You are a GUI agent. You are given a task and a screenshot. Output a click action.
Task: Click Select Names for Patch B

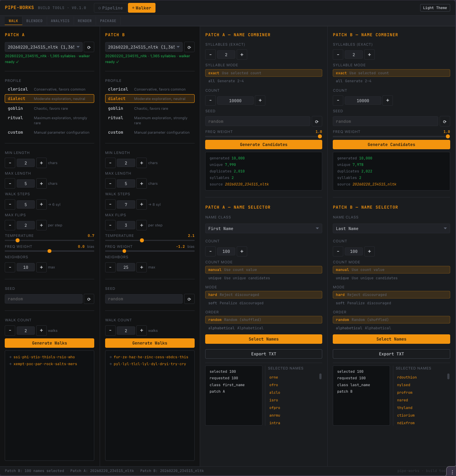click(x=391, y=339)
